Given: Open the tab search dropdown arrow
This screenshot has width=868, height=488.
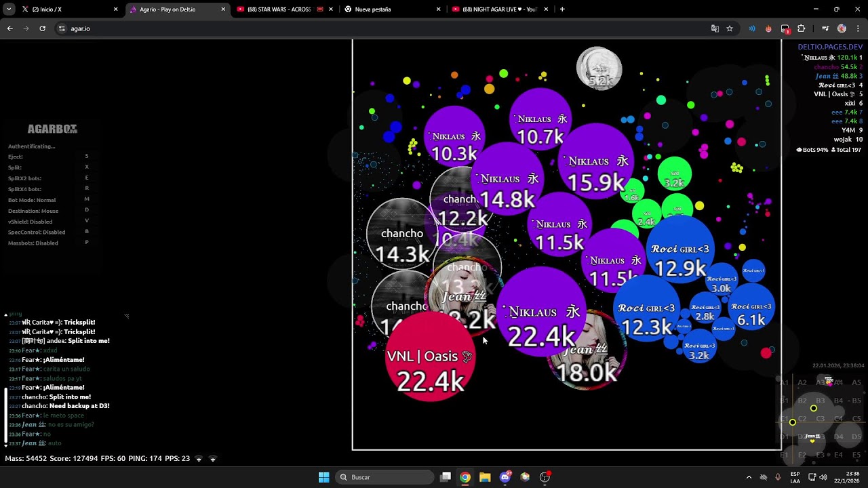Looking at the screenshot, I should [x=9, y=9].
